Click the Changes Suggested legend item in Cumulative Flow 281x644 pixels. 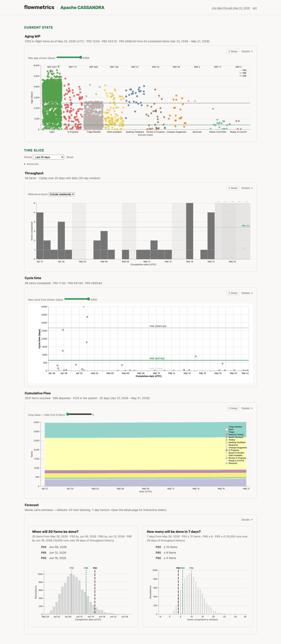click(236, 448)
